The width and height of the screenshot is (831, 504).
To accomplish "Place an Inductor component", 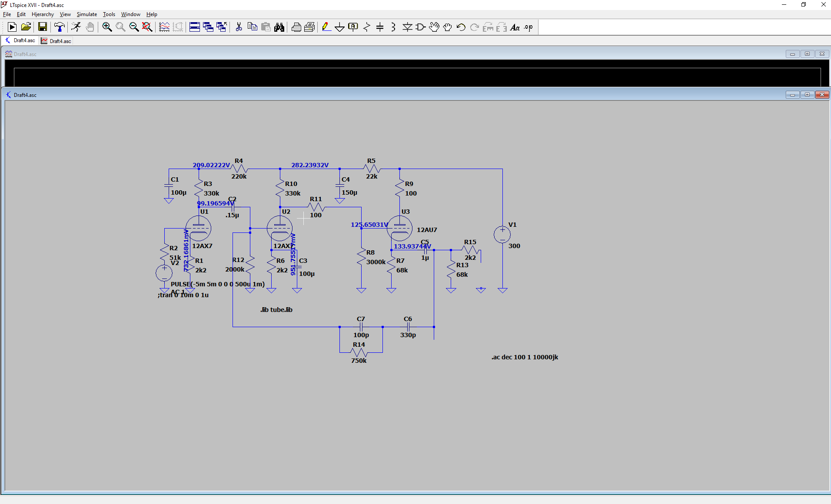I will click(x=393, y=27).
